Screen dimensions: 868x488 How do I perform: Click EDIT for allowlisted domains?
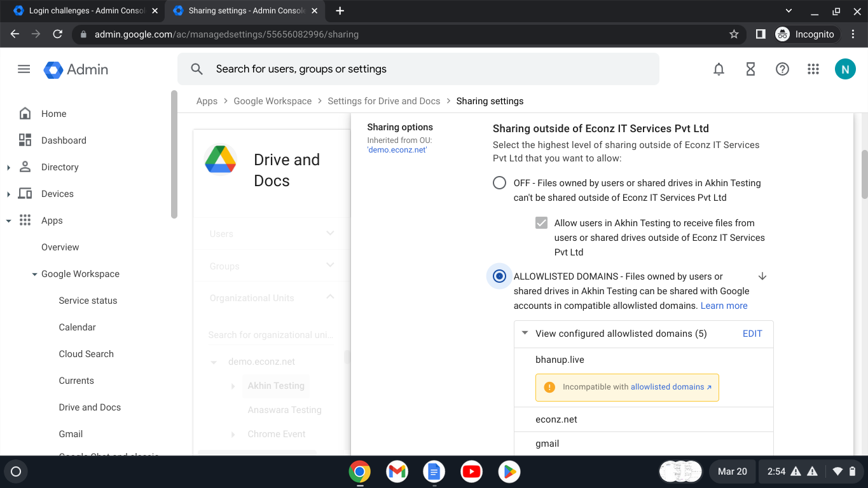pos(752,334)
